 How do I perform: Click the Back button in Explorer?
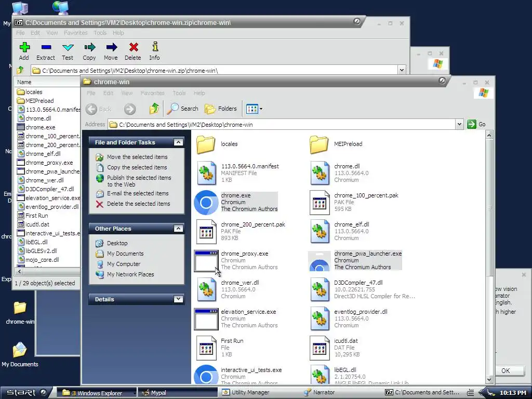98,109
